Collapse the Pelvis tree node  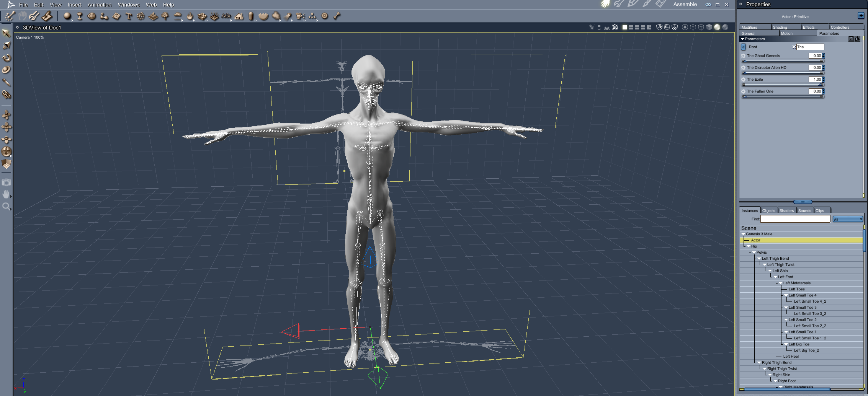(754, 253)
